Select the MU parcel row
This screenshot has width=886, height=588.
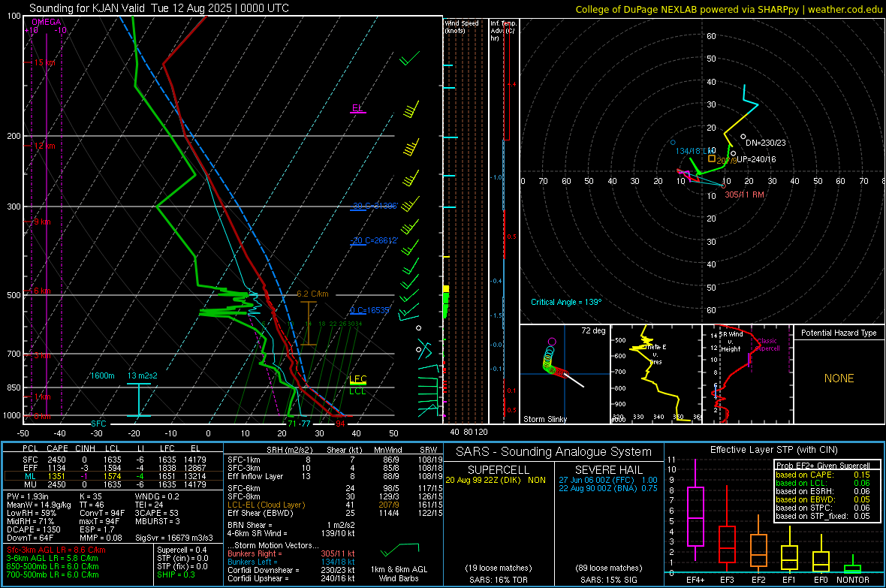click(113, 484)
